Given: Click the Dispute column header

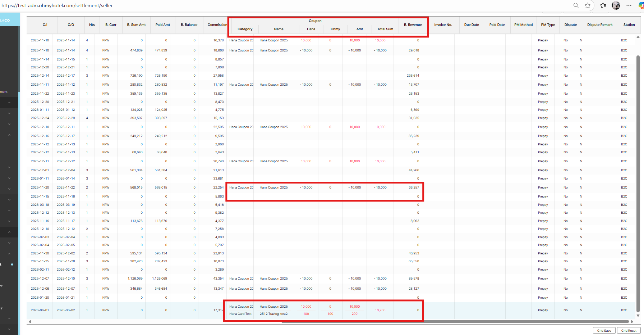Looking at the screenshot, I should (571, 25).
